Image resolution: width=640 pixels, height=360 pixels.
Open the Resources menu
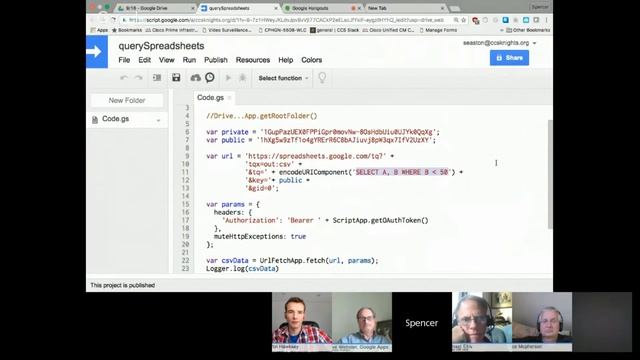point(253,60)
